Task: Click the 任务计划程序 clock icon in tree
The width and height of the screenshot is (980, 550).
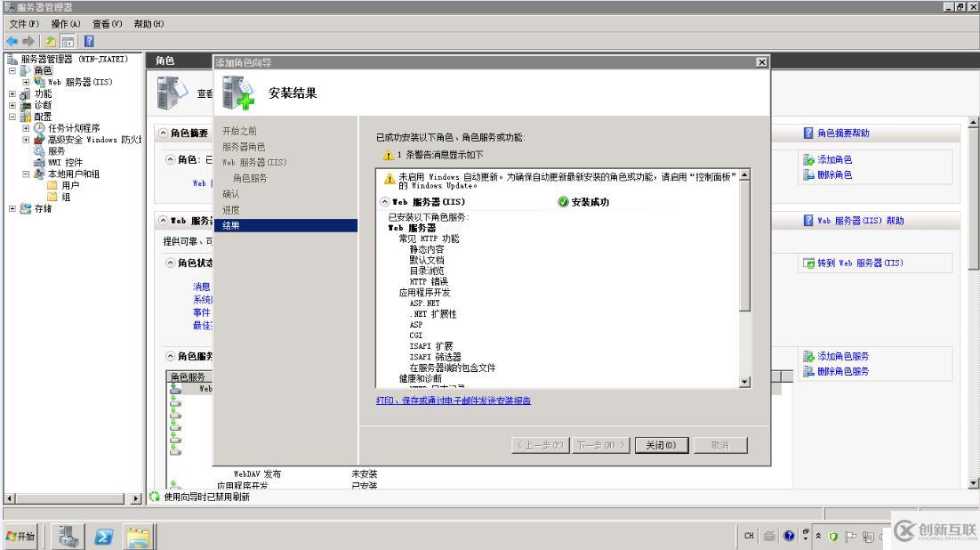Action: pos(39,127)
